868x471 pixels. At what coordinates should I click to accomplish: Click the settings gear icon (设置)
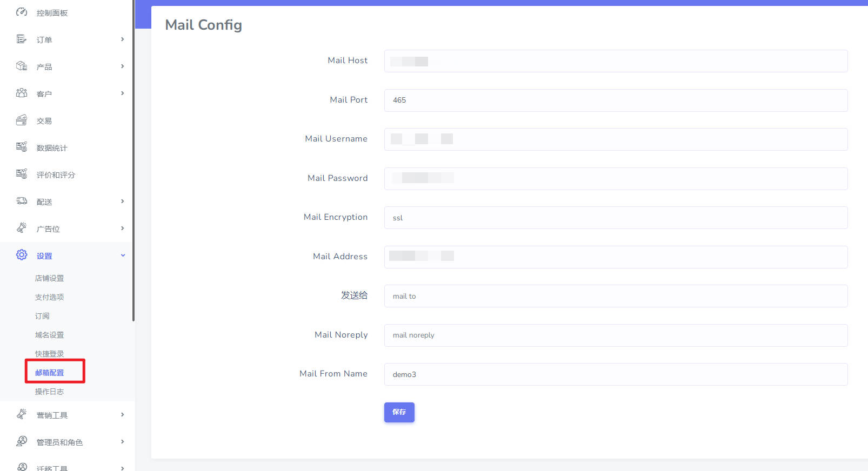22,255
